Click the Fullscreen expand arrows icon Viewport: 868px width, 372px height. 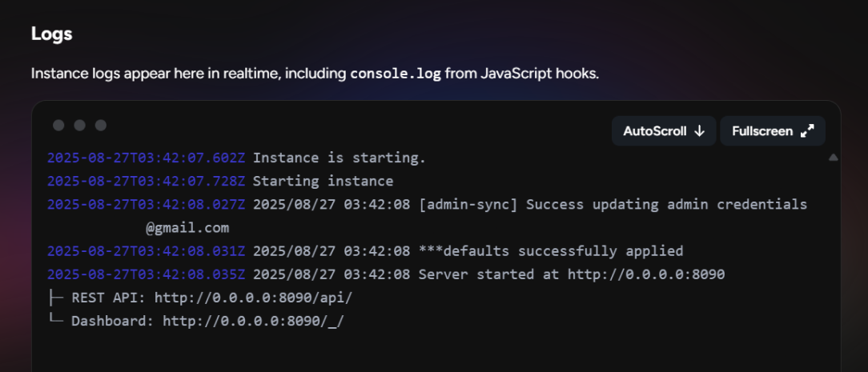(x=807, y=131)
